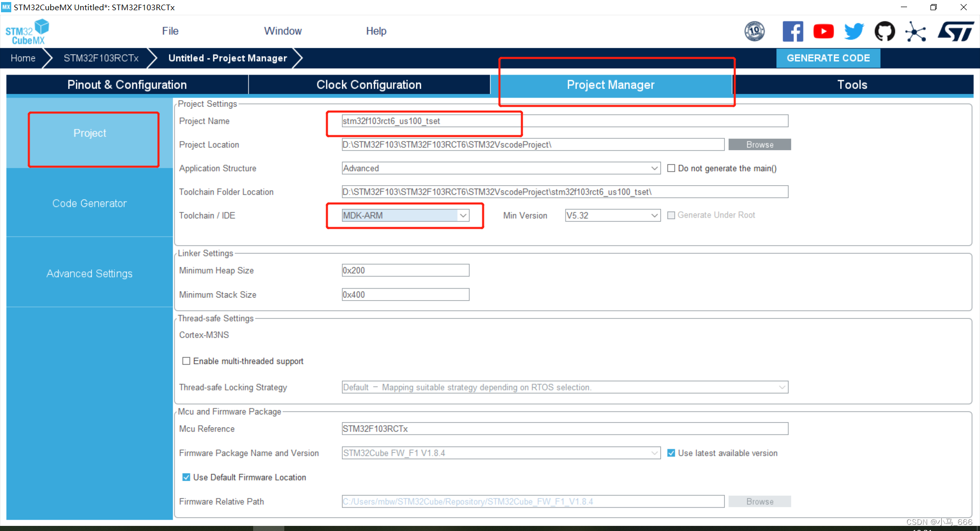Viewport: 980px width, 531px height.
Task: Click the Project Name field
Action: [565, 121]
